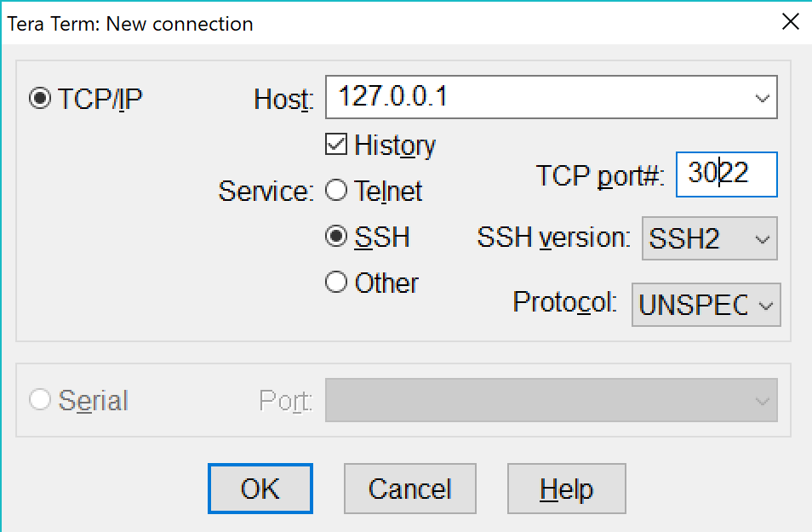Select the SSH service option
Viewport: 812px width, 532px height.
point(335,237)
